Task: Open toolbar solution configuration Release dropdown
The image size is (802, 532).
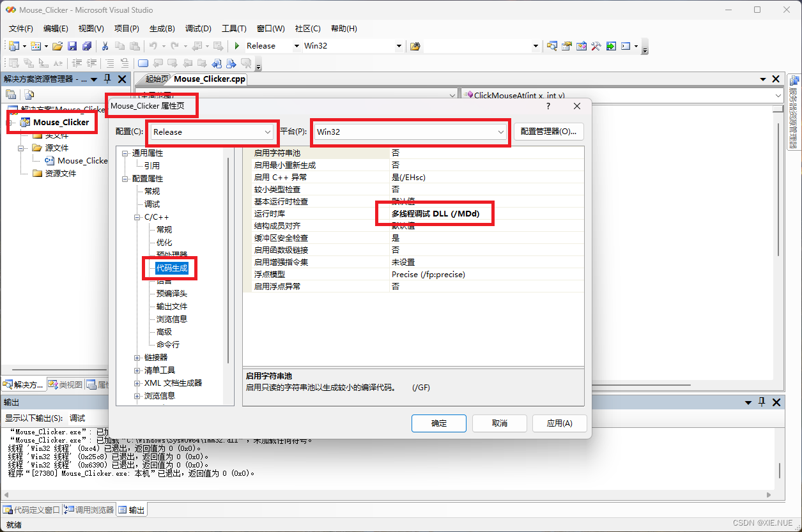Action: coord(297,46)
